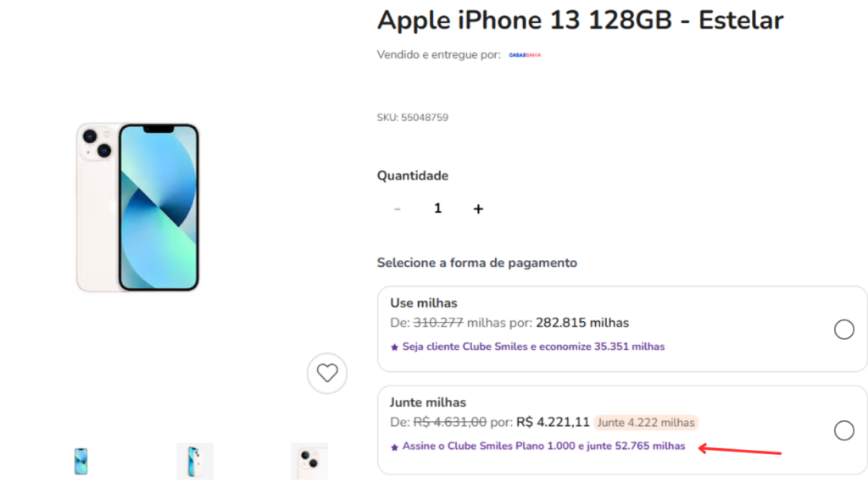The image size is (868, 488).
Task: Show the iPhone side view thumbnail
Action: [195, 461]
